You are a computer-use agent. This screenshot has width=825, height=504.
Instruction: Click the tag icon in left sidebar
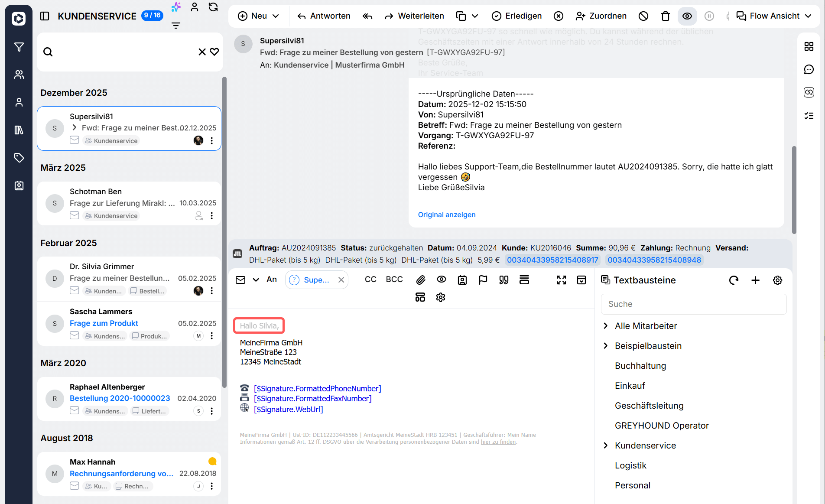[19, 158]
